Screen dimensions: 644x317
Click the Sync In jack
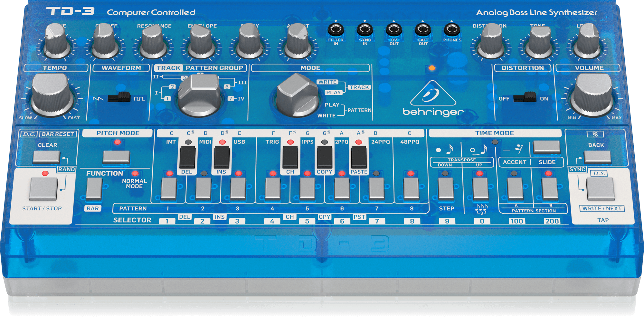pyautogui.click(x=365, y=30)
